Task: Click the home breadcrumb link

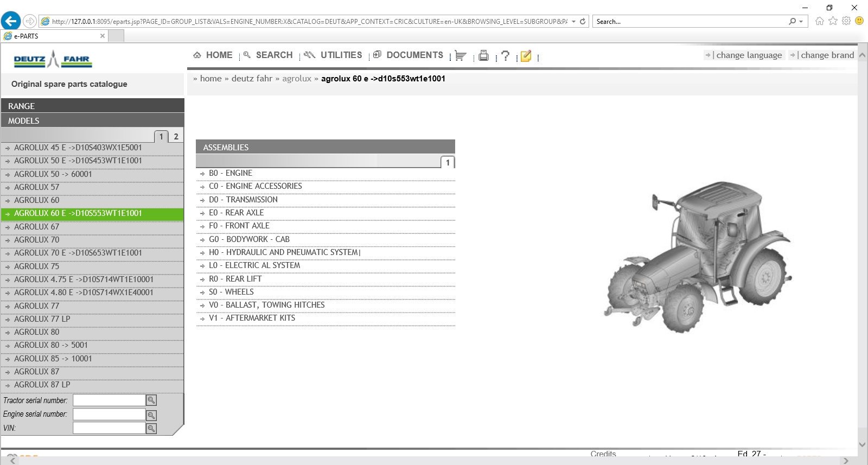Action: [x=211, y=79]
